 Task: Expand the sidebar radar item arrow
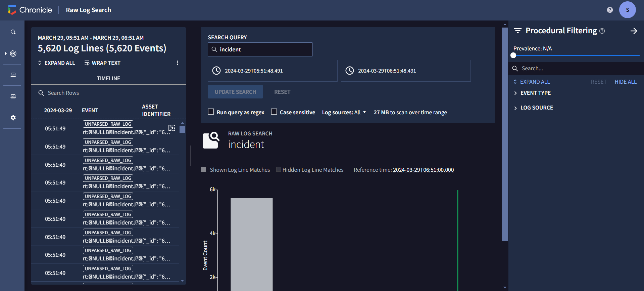(6, 53)
